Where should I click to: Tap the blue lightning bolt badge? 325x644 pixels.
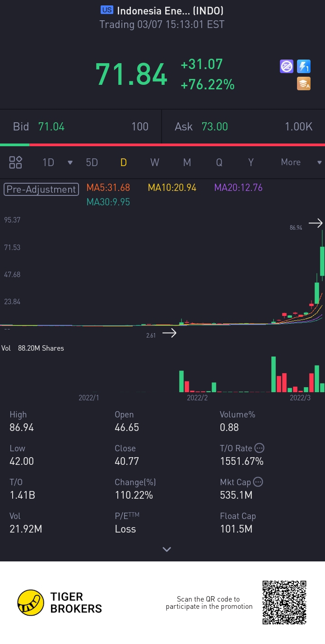click(303, 67)
